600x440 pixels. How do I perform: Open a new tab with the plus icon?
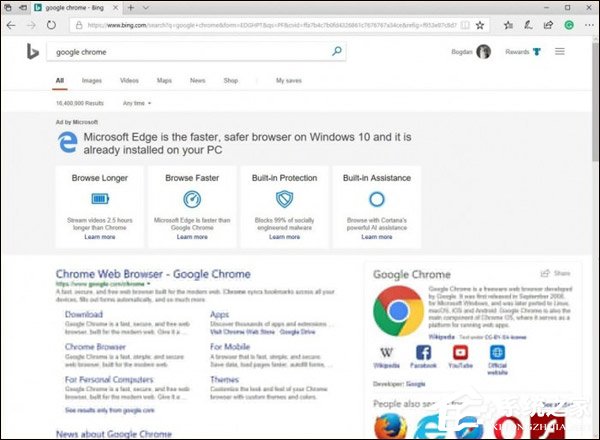130,8
